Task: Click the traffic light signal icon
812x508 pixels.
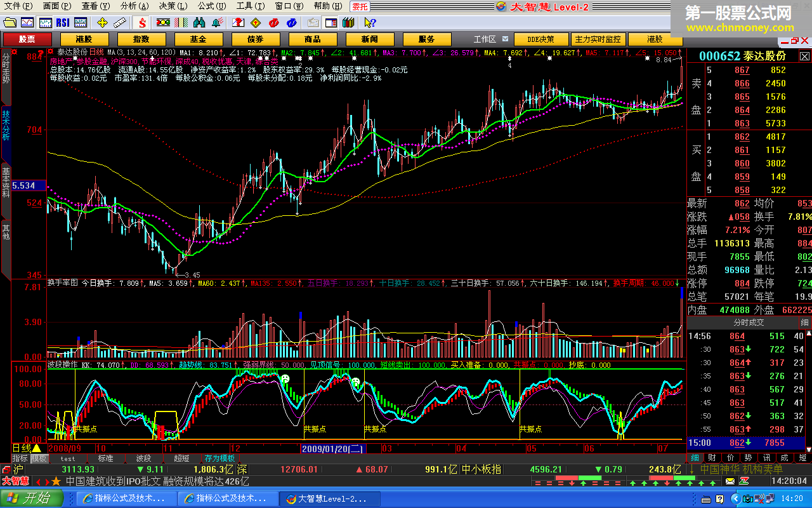Action: coord(163,23)
